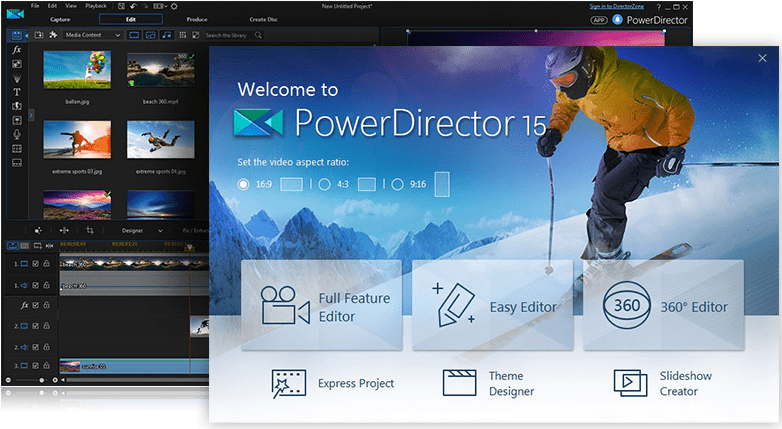Click the library detach window icon
Viewport: 782px width, 429px height.
click(196, 35)
